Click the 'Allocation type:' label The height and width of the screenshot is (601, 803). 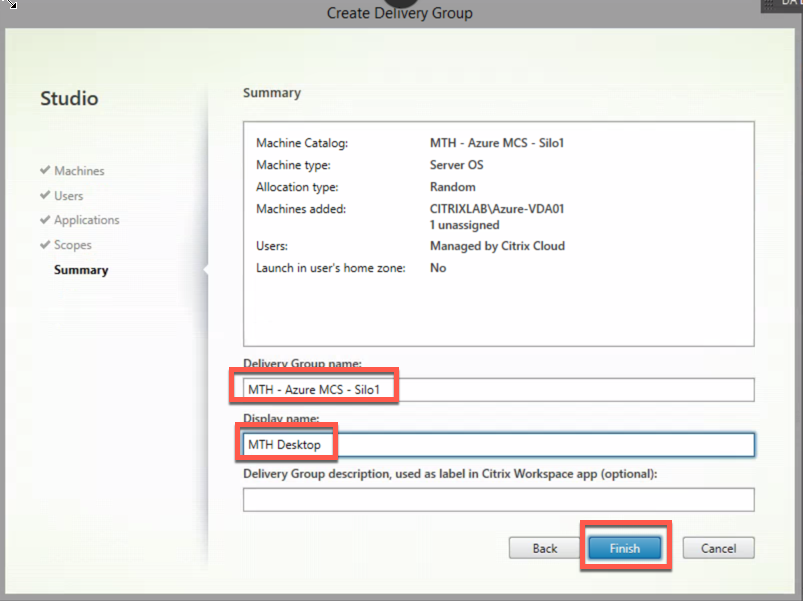pyautogui.click(x=297, y=187)
